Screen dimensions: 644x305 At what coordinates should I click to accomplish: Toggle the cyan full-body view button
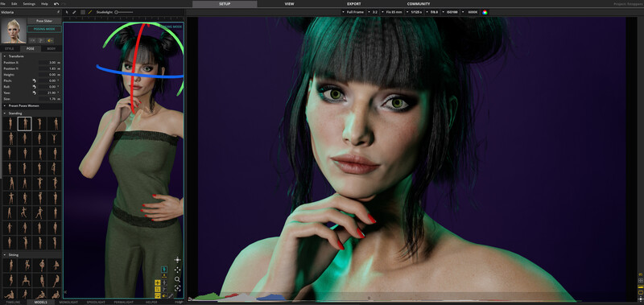click(x=164, y=270)
